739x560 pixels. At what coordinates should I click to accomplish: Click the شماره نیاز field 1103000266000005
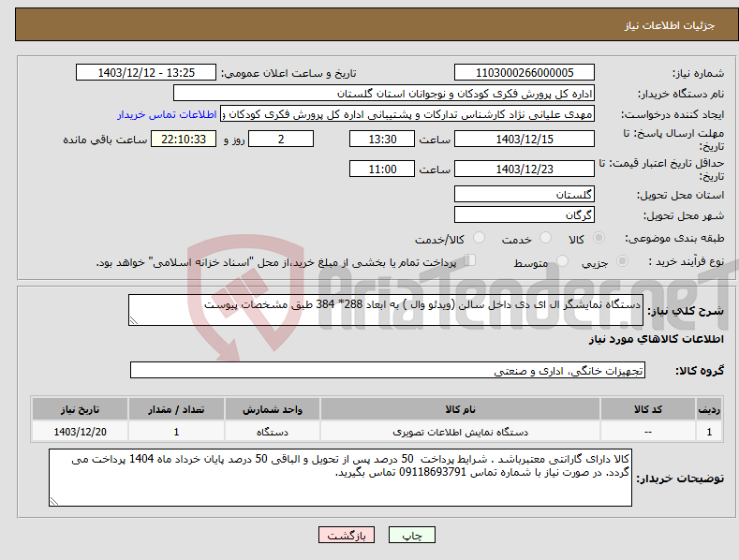coord(525,73)
